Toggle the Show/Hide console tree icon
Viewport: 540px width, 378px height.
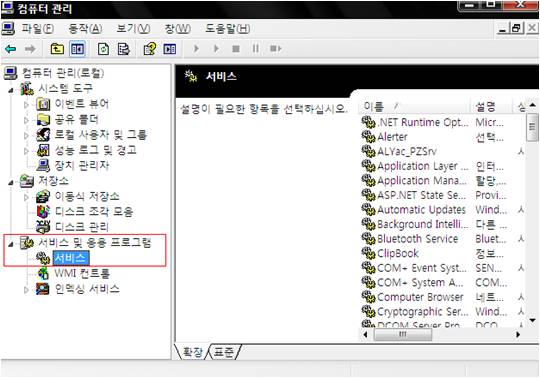(x=77, y=49)
